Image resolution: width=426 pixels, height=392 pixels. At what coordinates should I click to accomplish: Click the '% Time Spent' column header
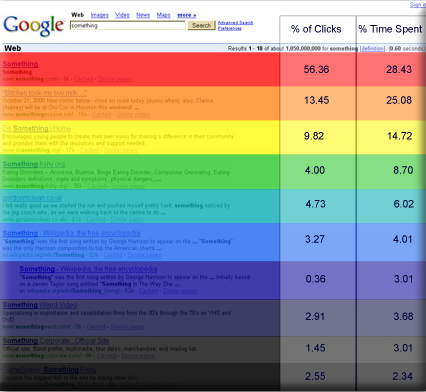click(x=390, y=29)
